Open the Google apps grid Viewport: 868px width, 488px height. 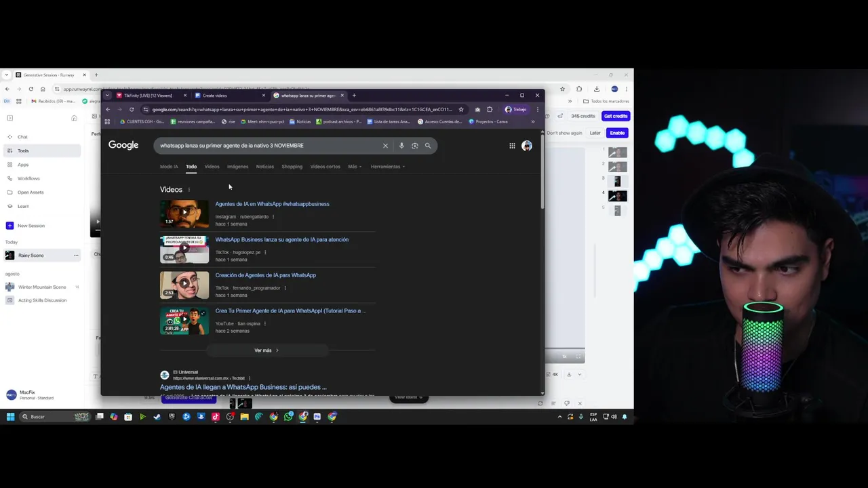(x=512, y=146)
